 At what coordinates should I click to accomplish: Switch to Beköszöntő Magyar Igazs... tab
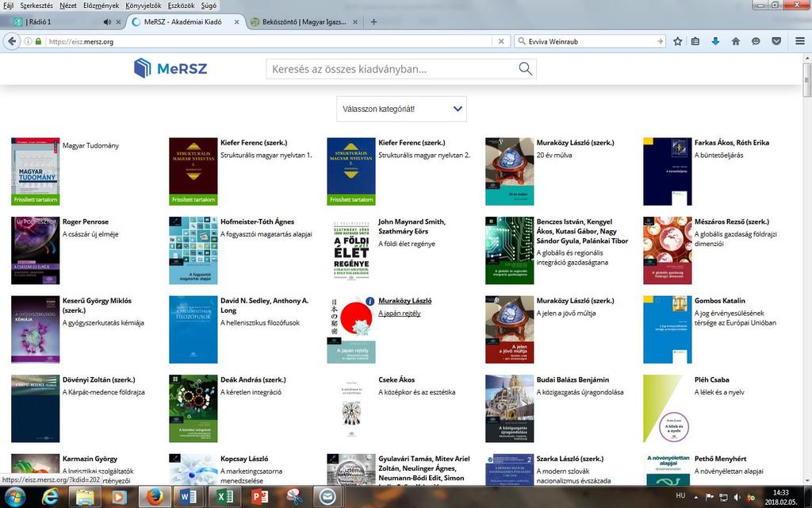click(x=304, y=21)
